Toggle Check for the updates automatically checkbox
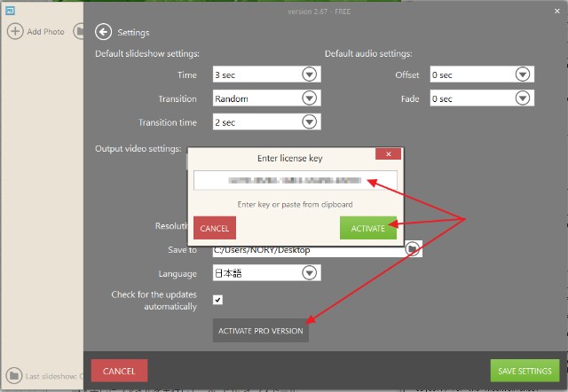The width and height of the screenshot is (568, 392). click(218, 300)
